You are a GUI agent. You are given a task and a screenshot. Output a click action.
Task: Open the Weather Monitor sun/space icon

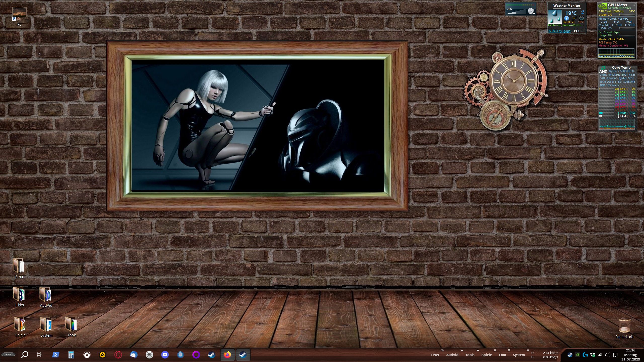(x=574, y=18)
